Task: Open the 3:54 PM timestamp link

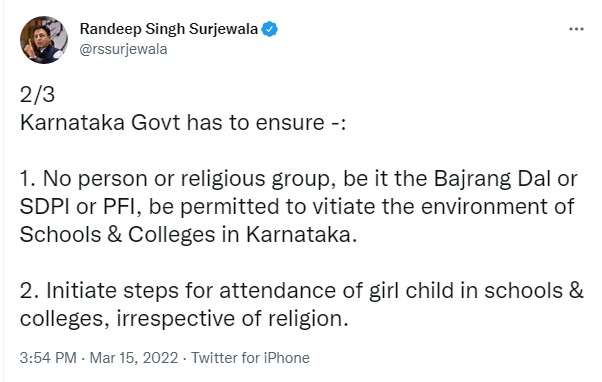Action: click(48, 358)
